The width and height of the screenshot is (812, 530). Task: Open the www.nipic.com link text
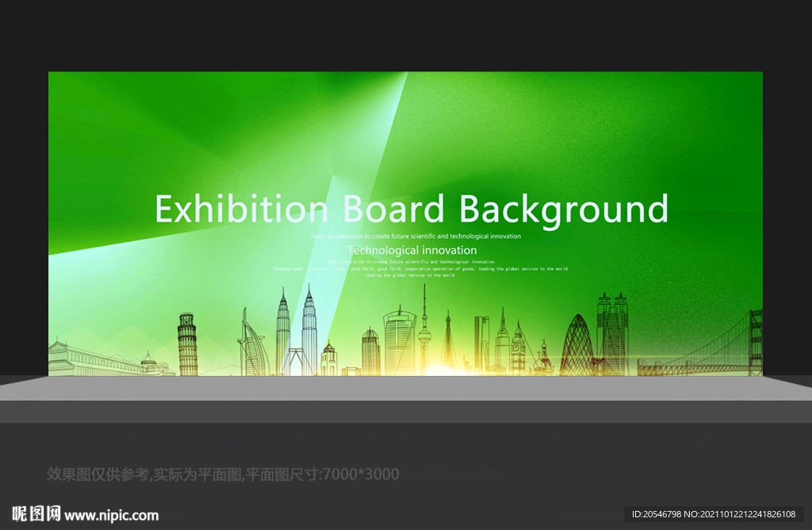point(111,516)
